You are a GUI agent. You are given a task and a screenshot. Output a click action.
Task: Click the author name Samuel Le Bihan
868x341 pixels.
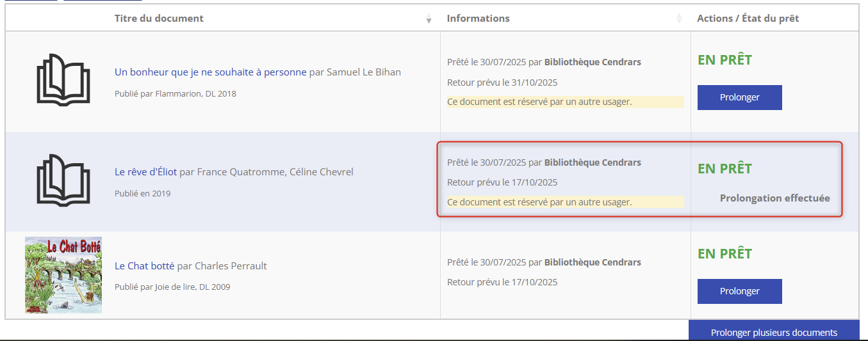[x=363, y=72]
